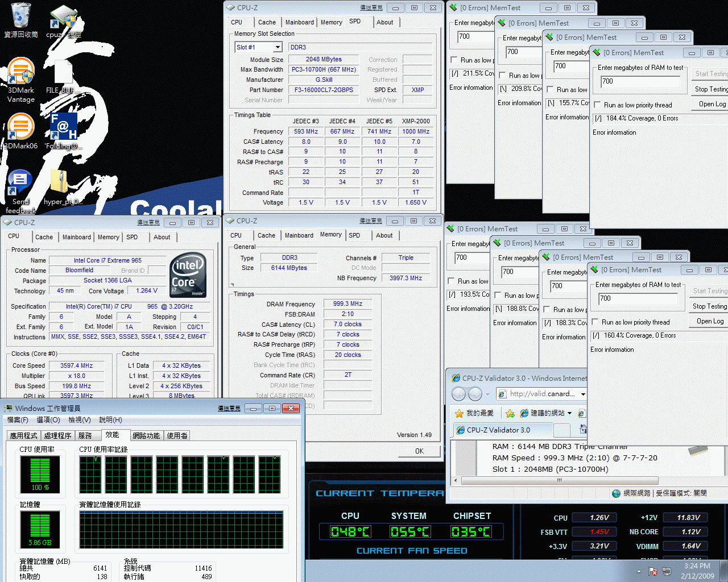
Task: Launch the 3DMark06 desktop shortcut
Action: point(21,132)
